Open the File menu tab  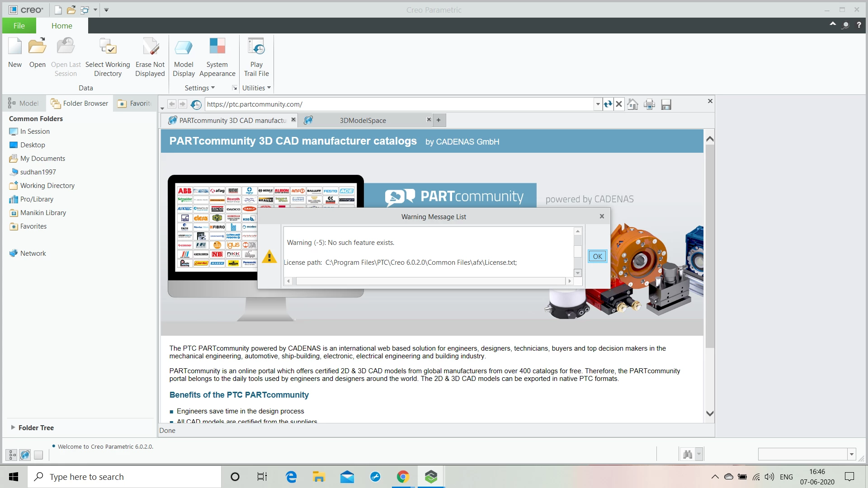[19, 26]
